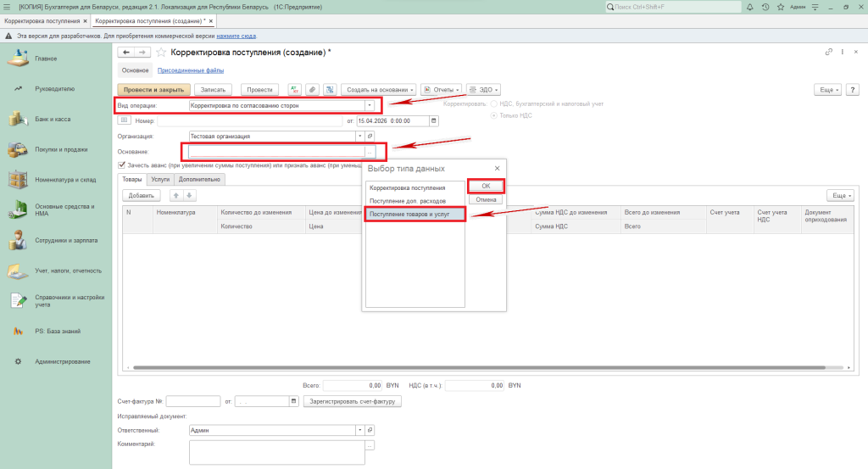Add form to favorites with star icon
The image size is (868, 469).
point(161,53)
